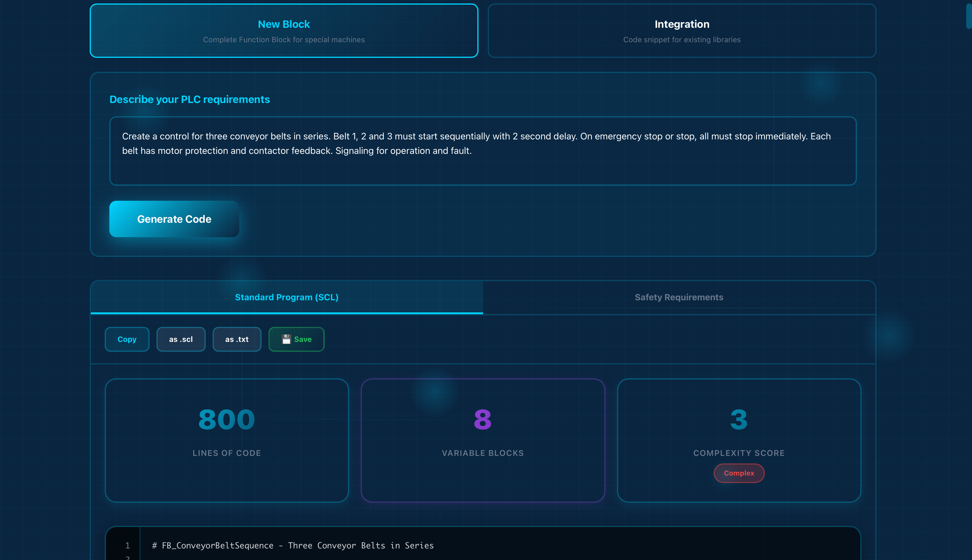Export the code as .scl file

181,339
